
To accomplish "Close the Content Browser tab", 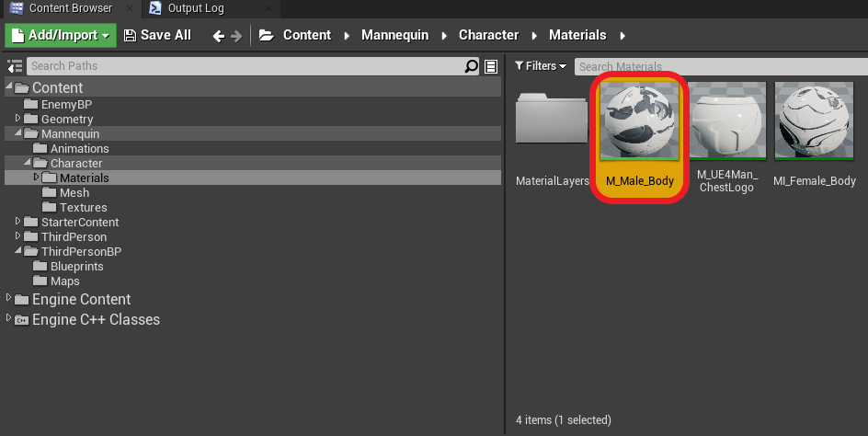I will 129,8.
